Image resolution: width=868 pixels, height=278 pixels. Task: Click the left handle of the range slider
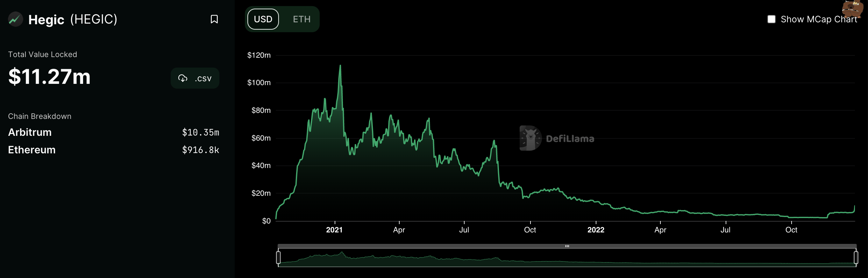[x=278, y=257]
